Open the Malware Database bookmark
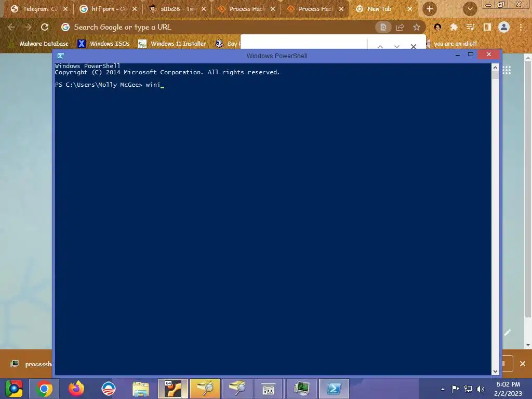This screenshot has width=532, height=399. (39, 44)
